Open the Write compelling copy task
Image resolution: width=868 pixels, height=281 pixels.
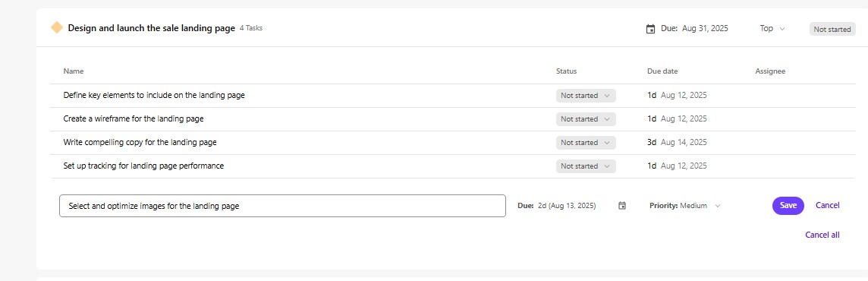(140, 142)
